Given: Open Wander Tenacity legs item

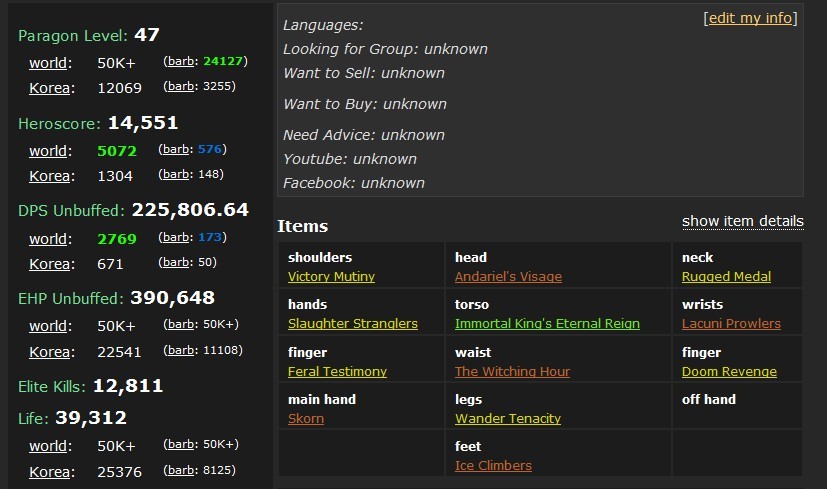Looking at the screenshot, I should pyautogui.click(x=508, y=418).
